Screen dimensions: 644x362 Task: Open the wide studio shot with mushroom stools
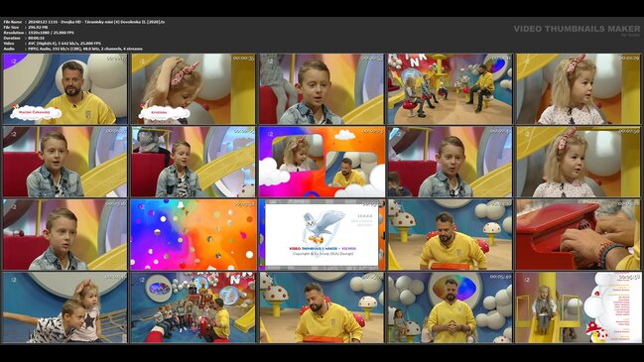[451, 89]
